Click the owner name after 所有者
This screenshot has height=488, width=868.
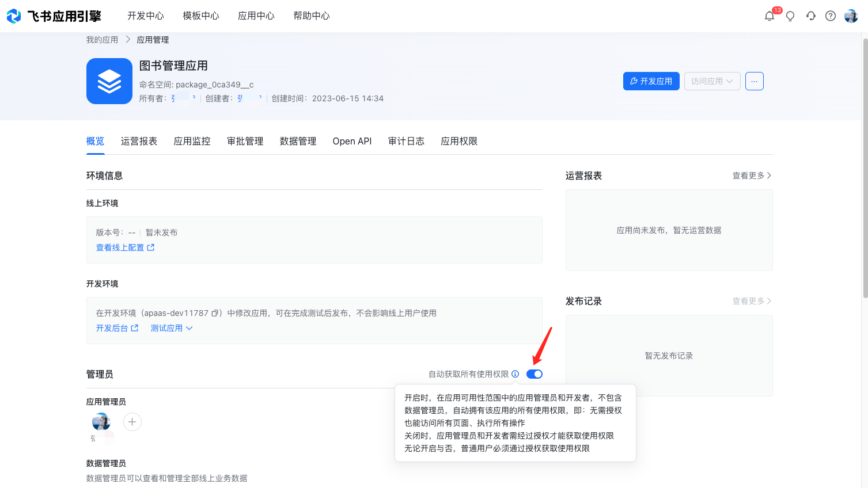coord(184,98)
